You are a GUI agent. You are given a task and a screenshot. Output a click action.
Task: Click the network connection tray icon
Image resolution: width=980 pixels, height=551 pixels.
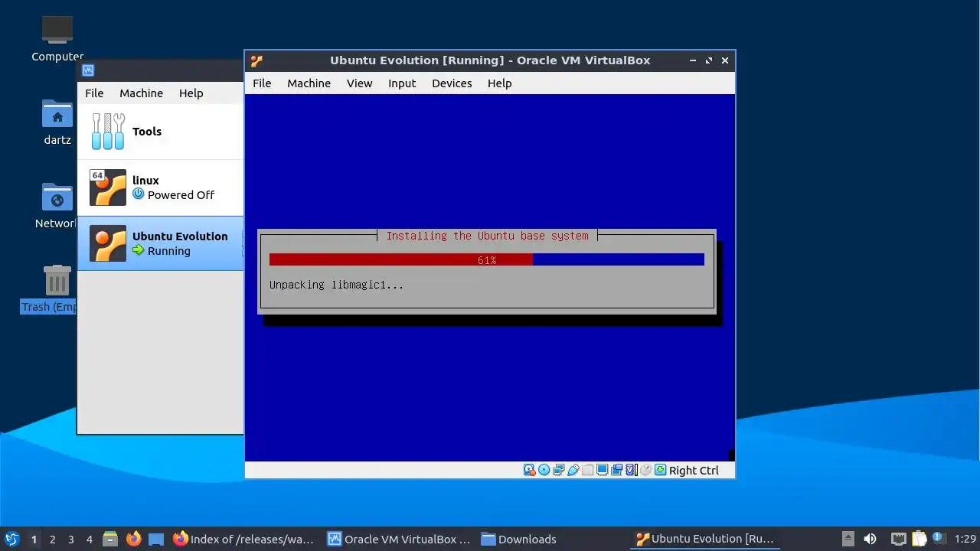[x=899, y=540]
